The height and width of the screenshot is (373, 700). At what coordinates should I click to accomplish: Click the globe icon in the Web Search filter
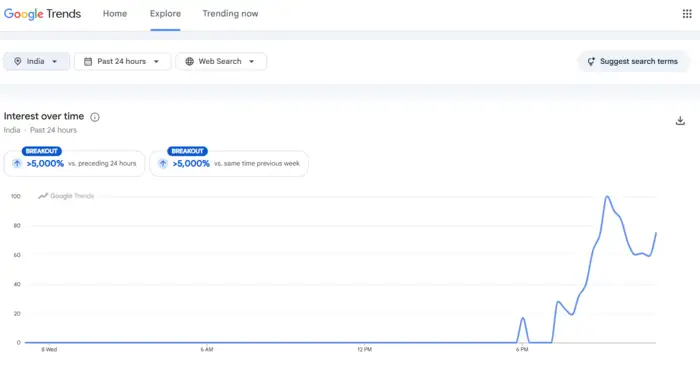click(189, 62)
